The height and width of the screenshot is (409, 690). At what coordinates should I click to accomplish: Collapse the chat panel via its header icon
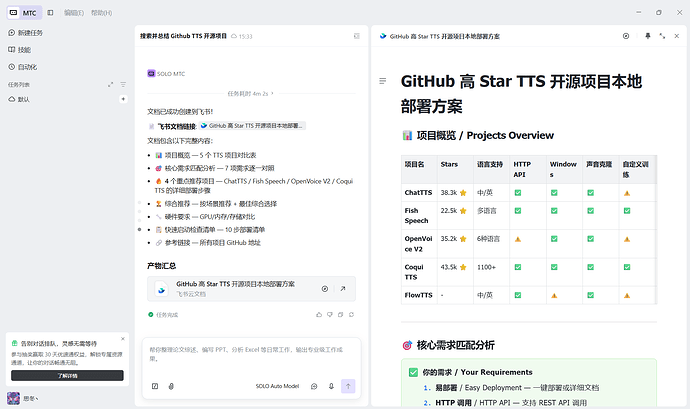pos(356,36)
